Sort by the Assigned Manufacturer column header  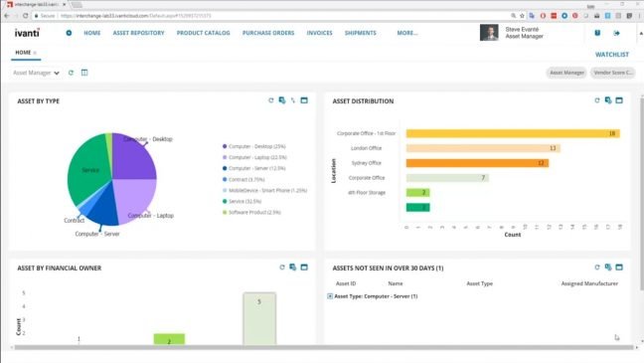coord(589,283)
